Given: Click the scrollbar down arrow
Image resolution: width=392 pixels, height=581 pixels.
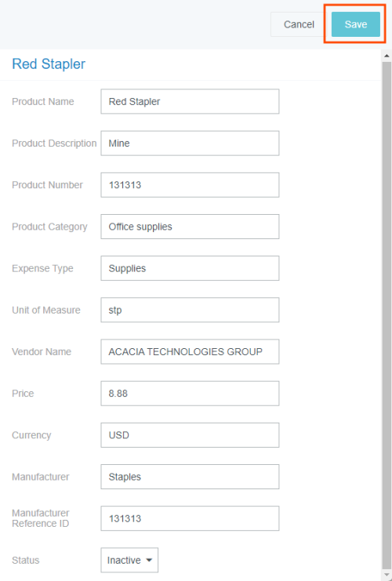Looking at the screenshot, I should pyautogui.click(x=387, y=576).
